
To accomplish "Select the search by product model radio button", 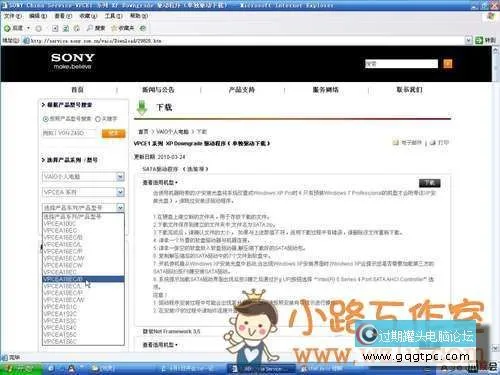I will tap(46, 119).
